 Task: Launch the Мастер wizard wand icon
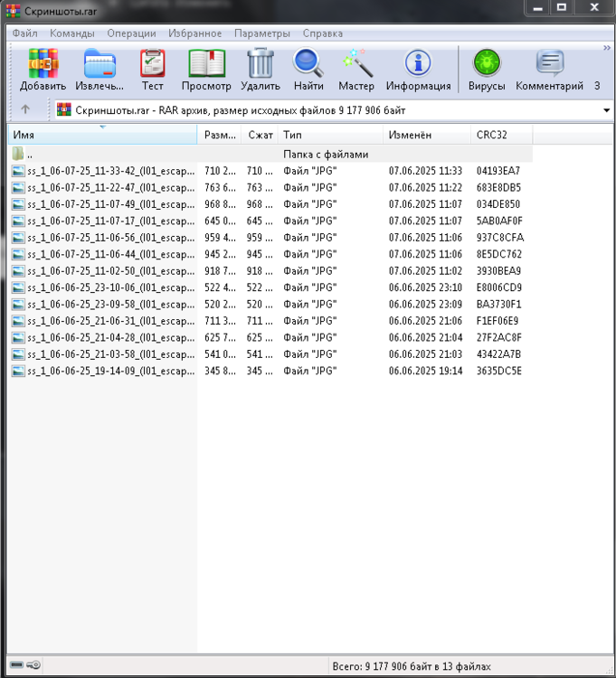coord(356,65)
